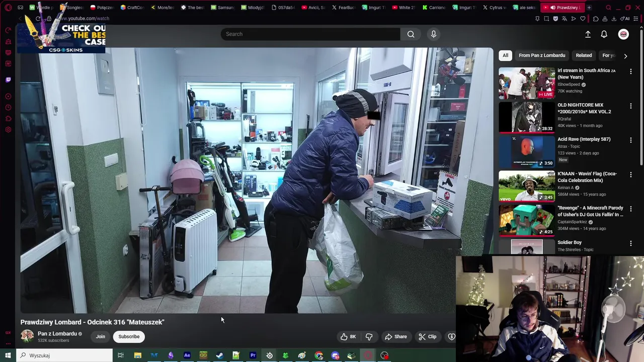Click IShowSpeed channel name
644x362 pixels.
[x=569, y=84]
